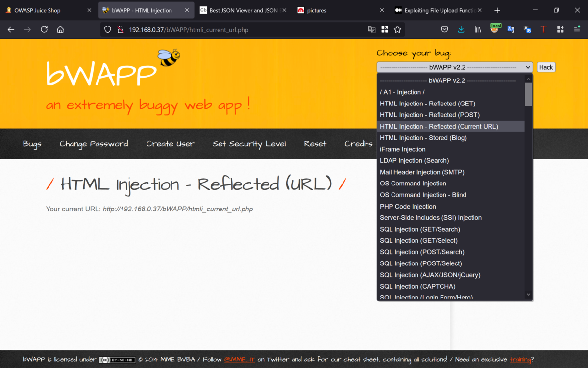Click Reset in navigation bar
The image size is (588, 368).
point(315,144)
